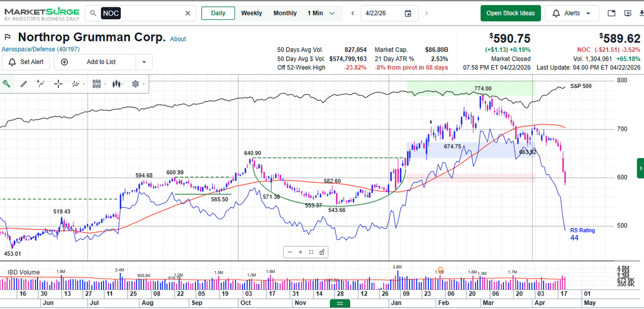
Task: Select the wrench drawing tools icon
Action: click(7, 84)
